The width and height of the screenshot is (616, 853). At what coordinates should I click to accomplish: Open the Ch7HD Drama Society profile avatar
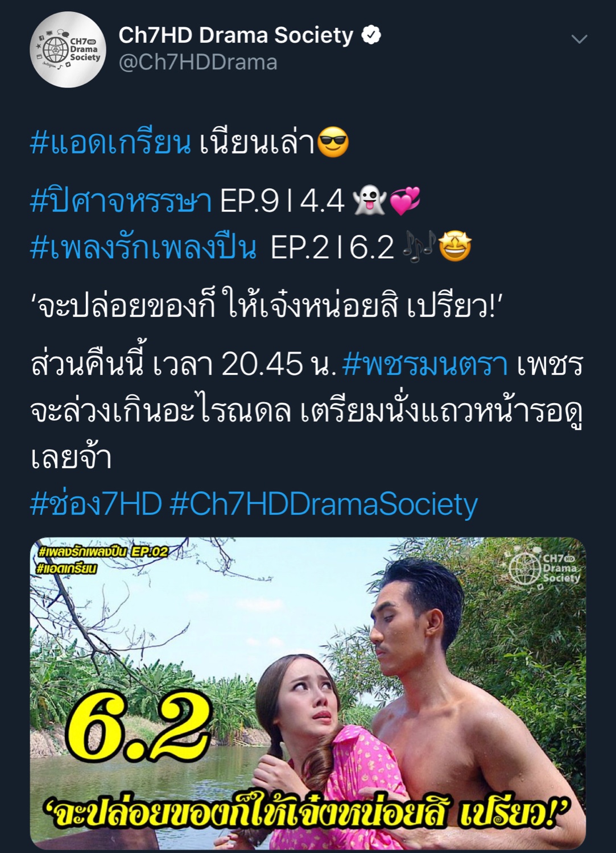[x=68, y=49]
